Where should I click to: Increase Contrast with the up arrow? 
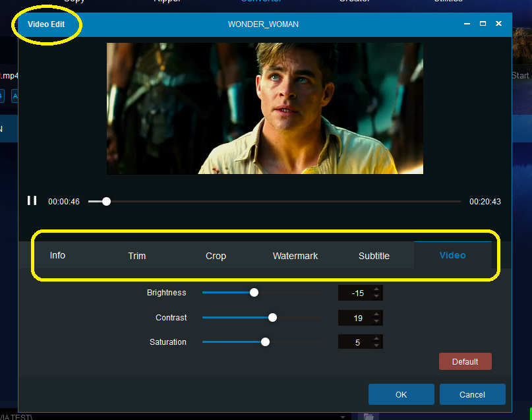point(376,314)
